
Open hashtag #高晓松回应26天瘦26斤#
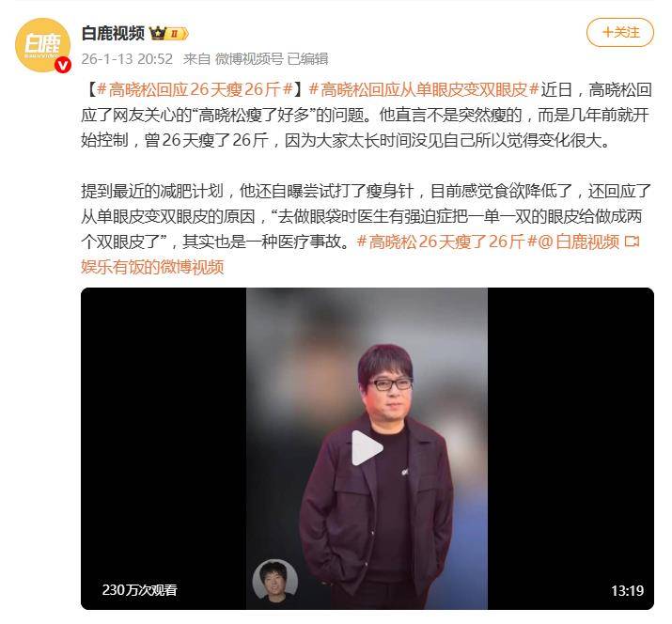195,89
